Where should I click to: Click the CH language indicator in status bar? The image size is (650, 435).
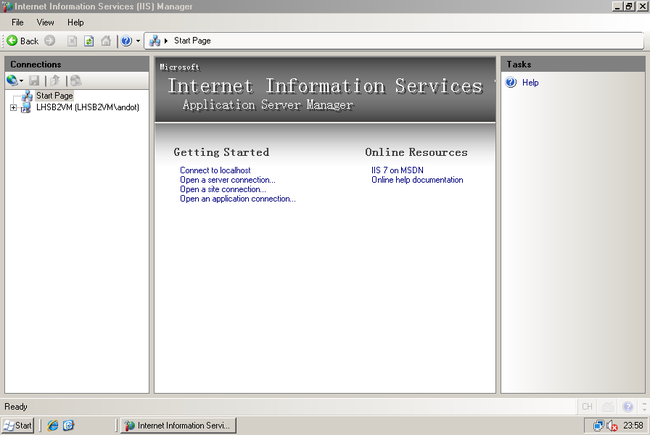tap(587, 406)
